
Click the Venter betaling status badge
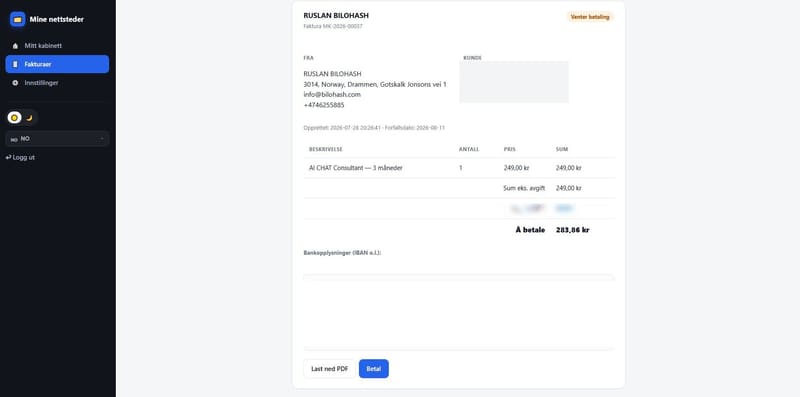coord(590,17)
